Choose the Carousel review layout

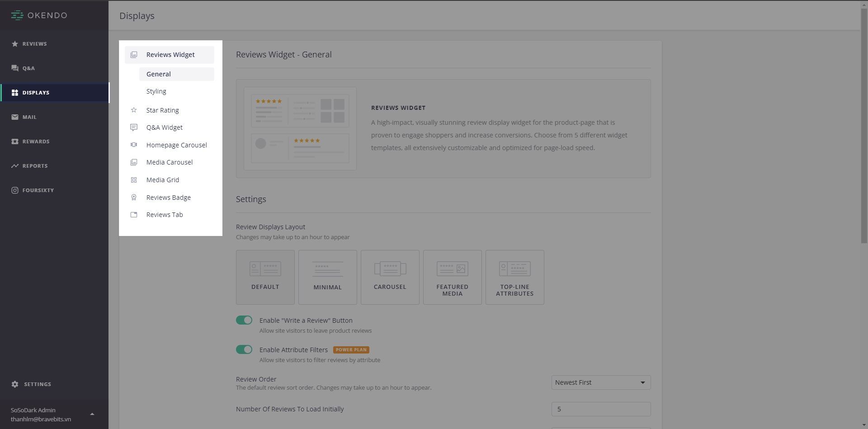390,277
